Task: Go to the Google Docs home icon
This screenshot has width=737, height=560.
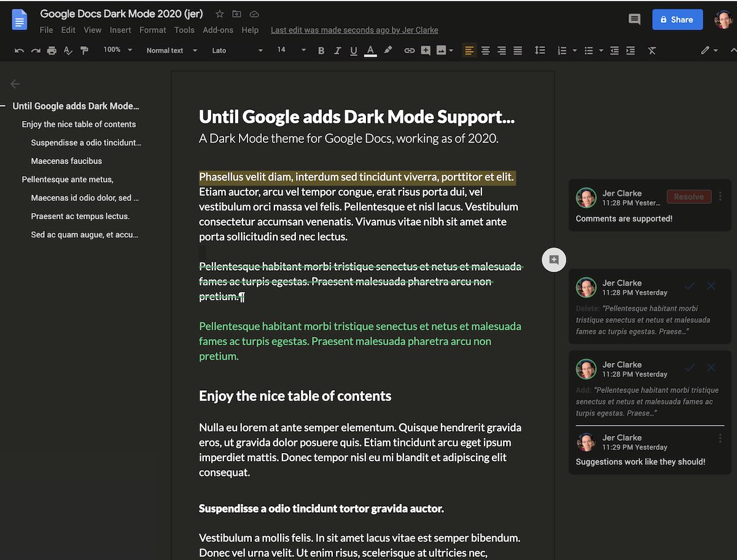Action: coord(20,20)
